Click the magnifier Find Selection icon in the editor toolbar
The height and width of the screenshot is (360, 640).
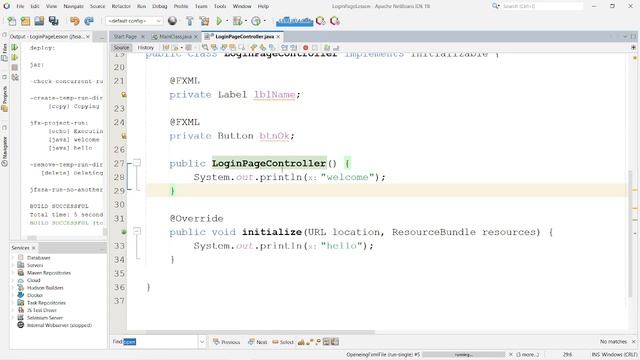click(205, 48)
